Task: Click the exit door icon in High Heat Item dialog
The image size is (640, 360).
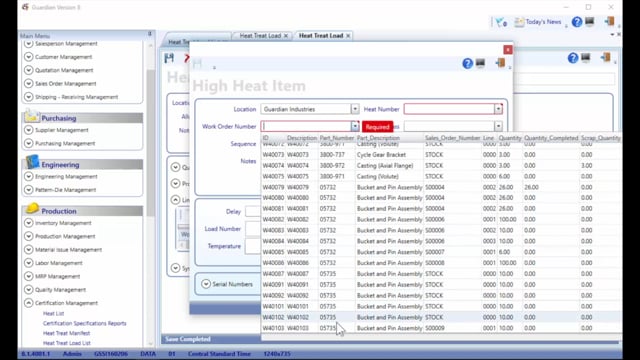Action: 500,63
